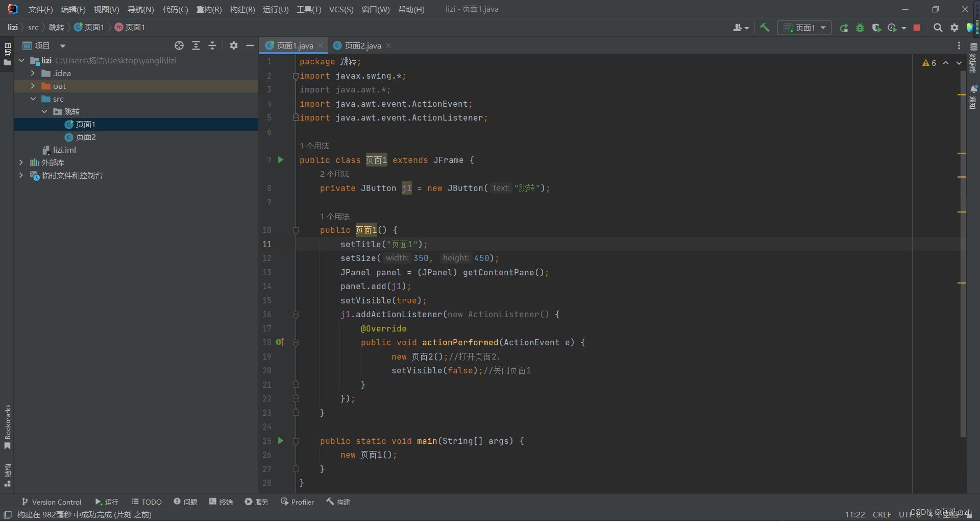Run configuration with green rerun icon
This screenshot has height=522, width=980.
coord(844,28)
